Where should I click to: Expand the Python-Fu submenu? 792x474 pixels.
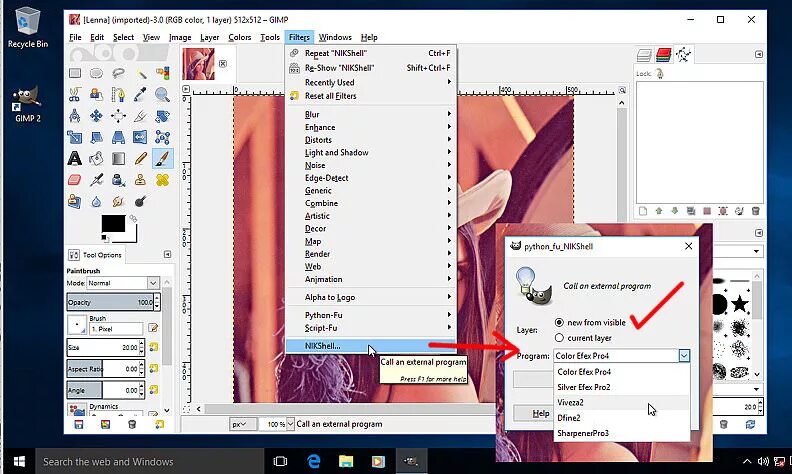coord(371,315)
